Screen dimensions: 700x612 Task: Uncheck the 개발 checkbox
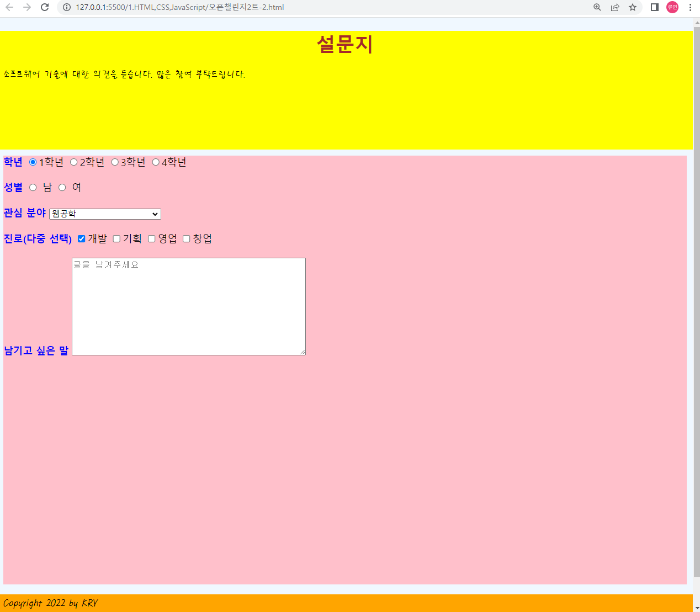pyautogui.click(x=82, y=239)
